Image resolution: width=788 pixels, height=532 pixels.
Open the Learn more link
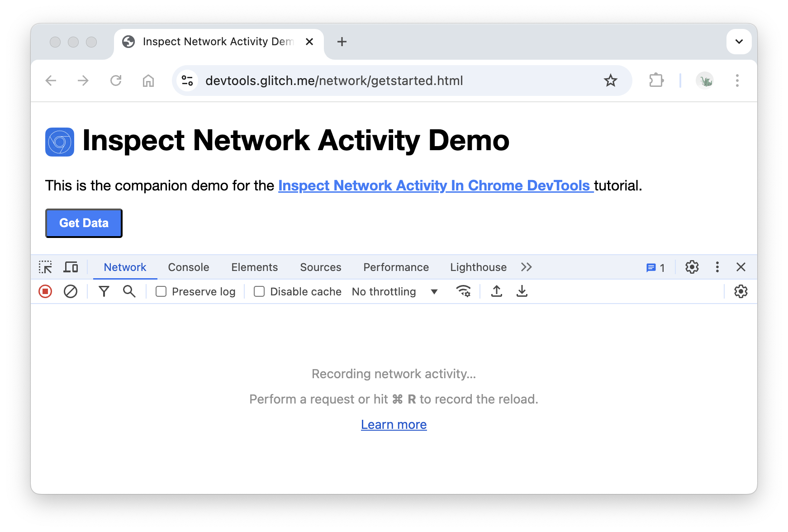[394, 424]
